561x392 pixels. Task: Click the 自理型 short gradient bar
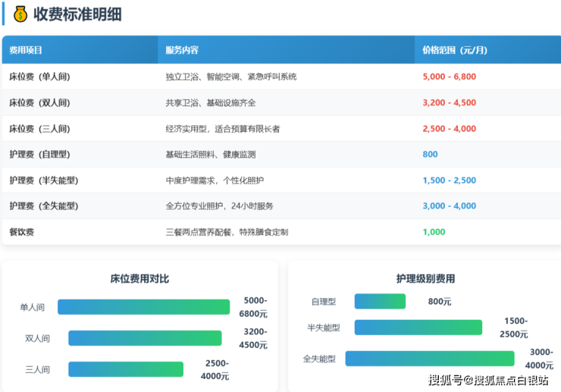coord(380,301)
